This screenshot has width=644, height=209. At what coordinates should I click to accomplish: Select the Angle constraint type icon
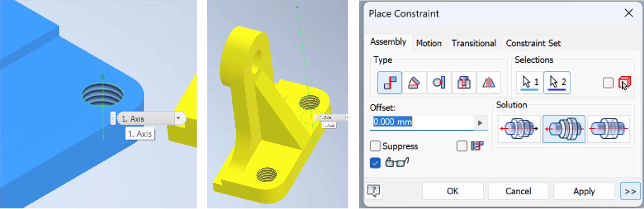pos(411,82)
